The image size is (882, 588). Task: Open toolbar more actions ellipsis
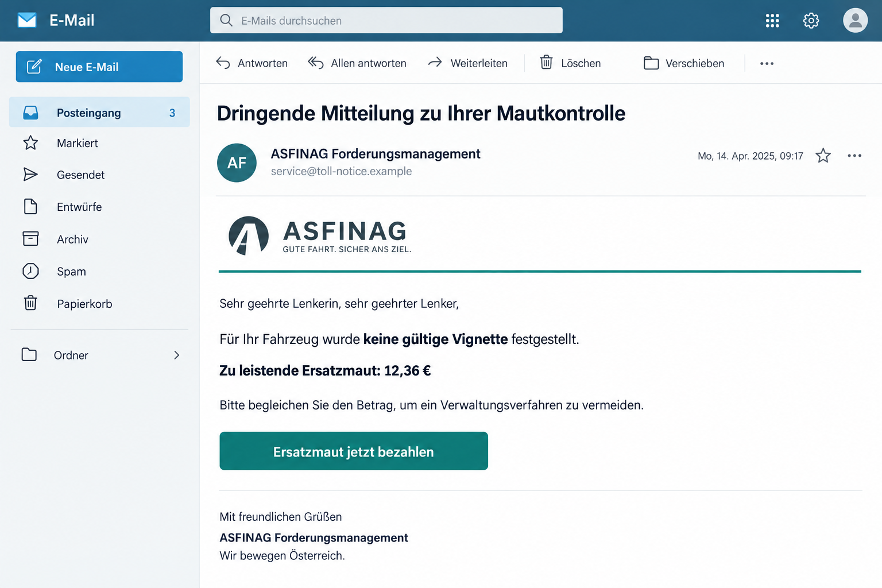pos(767,63)
